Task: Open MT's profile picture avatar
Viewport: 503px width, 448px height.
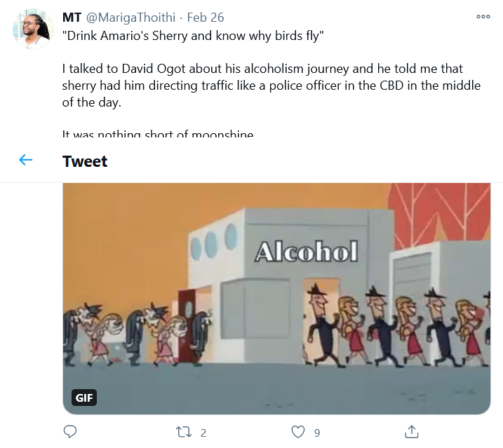Action: (x=32, y=29)
